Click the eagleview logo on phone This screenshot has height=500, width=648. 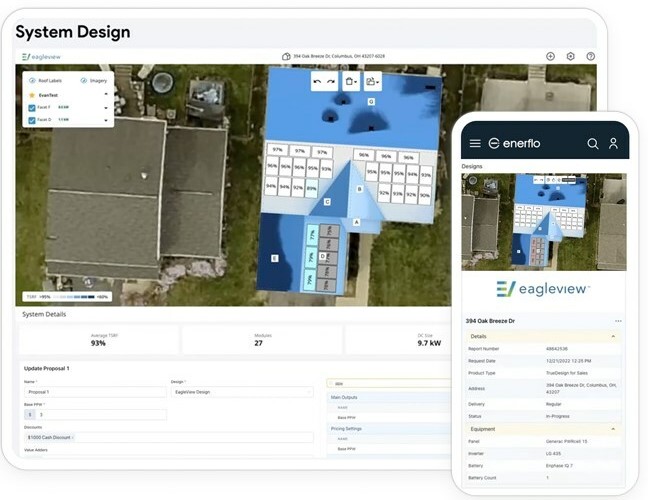point(543,288)
